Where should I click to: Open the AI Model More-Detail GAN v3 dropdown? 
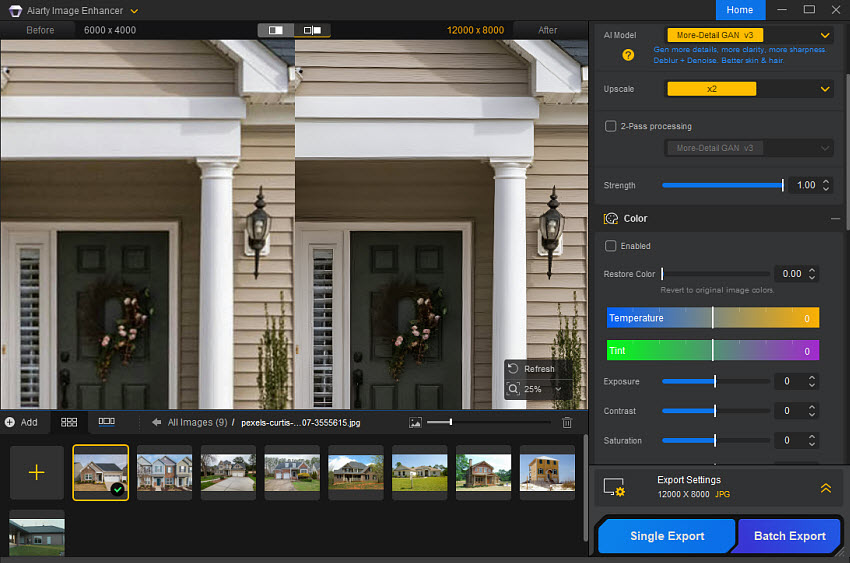[749, 35]
